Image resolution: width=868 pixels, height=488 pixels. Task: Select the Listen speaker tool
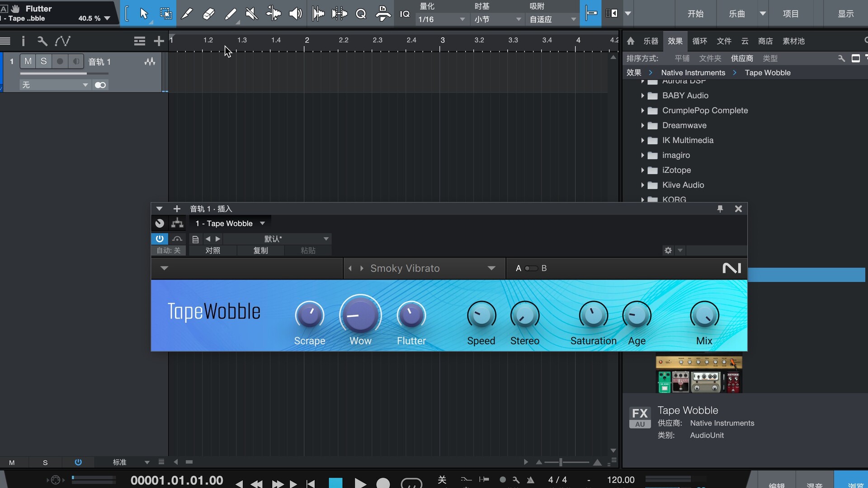(x=295, y=14)
